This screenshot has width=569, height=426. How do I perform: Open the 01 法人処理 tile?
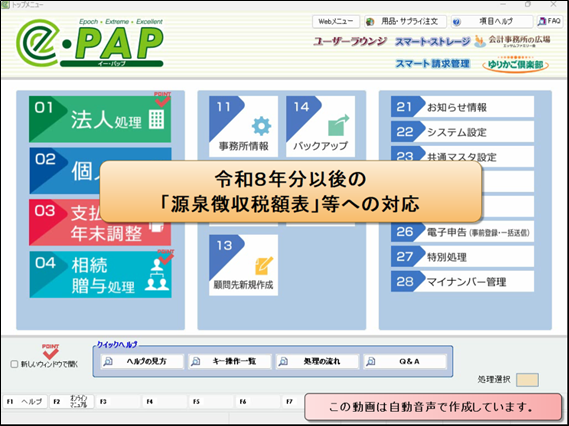click(100, 119)
